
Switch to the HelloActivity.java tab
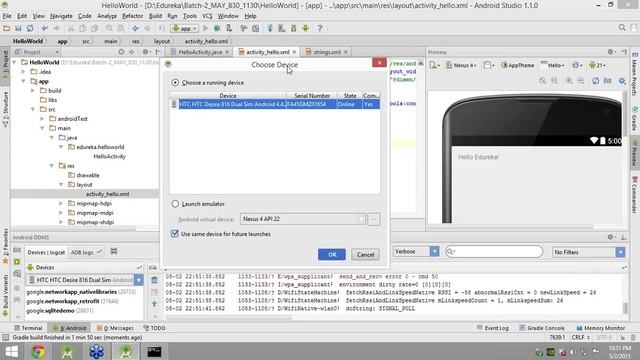click(x=200, y=52)
